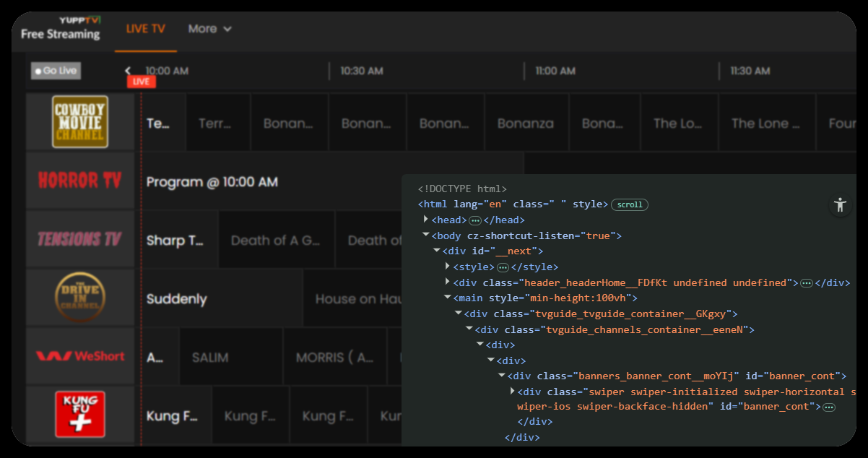Expand the head element in DOM tree
This screenshot has width=868, height=458.
[x=426, y=220]
